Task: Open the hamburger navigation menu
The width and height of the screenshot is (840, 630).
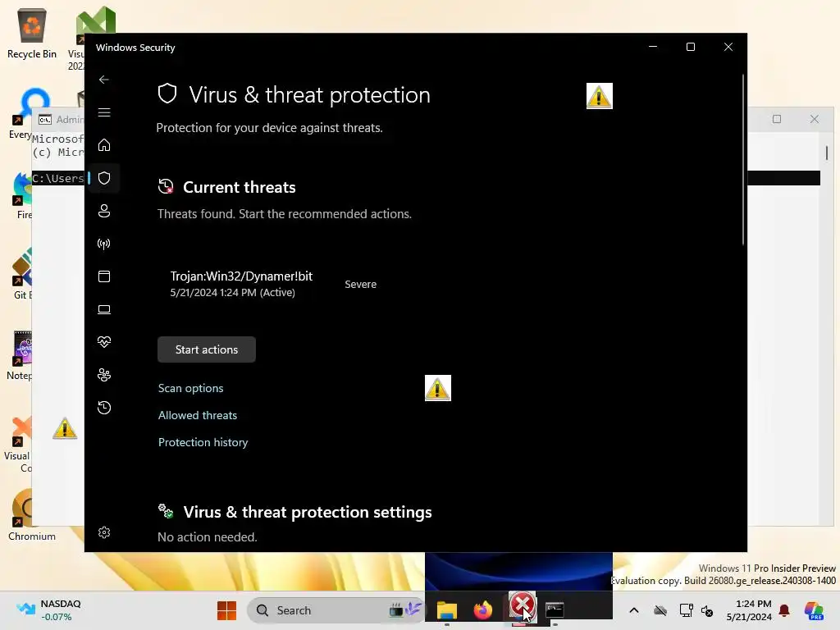Action: tap(104, 112)
